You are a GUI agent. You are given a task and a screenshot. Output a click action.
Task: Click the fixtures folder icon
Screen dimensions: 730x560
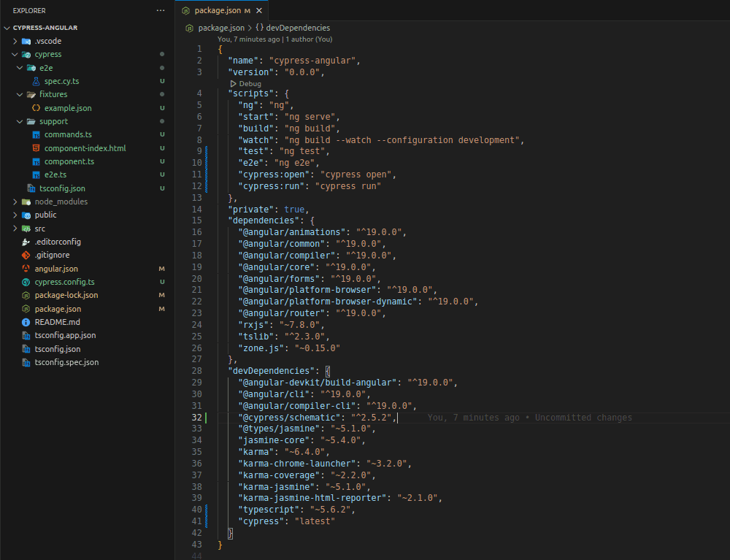click(x=31, y=94)
